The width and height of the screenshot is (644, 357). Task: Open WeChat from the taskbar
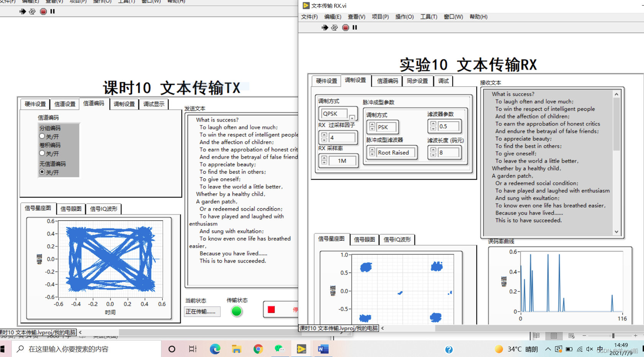pyautogui.click(x=280, y=349)
